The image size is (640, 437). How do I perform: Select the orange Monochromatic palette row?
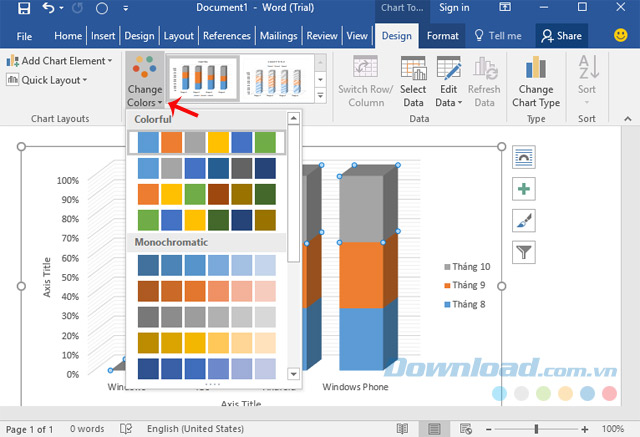(207, 291)
